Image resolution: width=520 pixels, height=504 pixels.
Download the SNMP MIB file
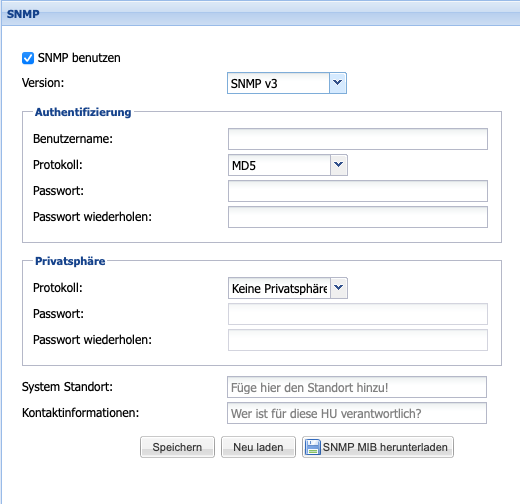pyautogui.click(x=378, y=447)
